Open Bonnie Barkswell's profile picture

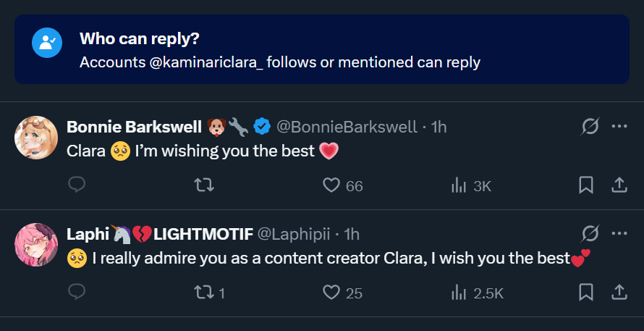[x=36, y=138]
